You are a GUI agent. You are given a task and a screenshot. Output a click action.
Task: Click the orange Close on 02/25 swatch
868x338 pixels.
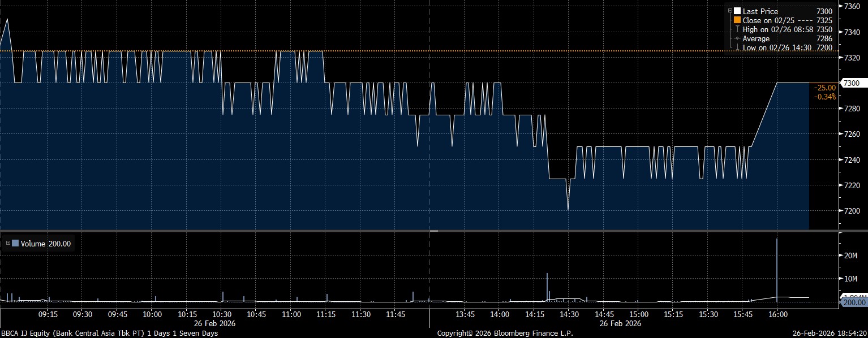click(737, 20)
